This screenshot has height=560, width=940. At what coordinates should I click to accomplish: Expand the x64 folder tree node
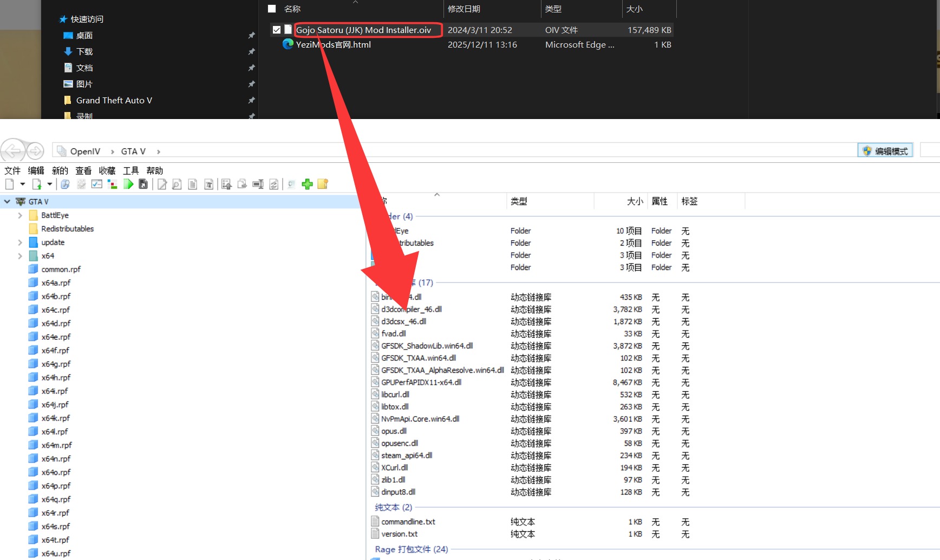click(x=20, y=256)
